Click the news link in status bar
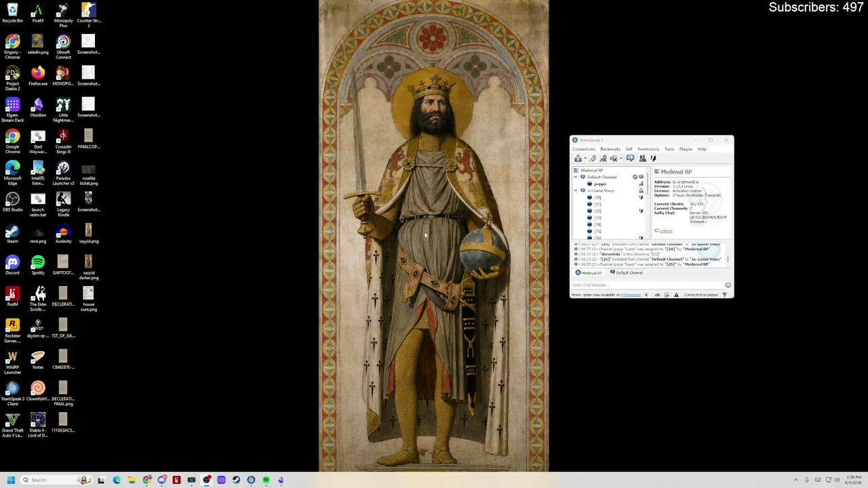Viewport: 868px width, 488px height. pyautogui.click(x=630, y=295)
